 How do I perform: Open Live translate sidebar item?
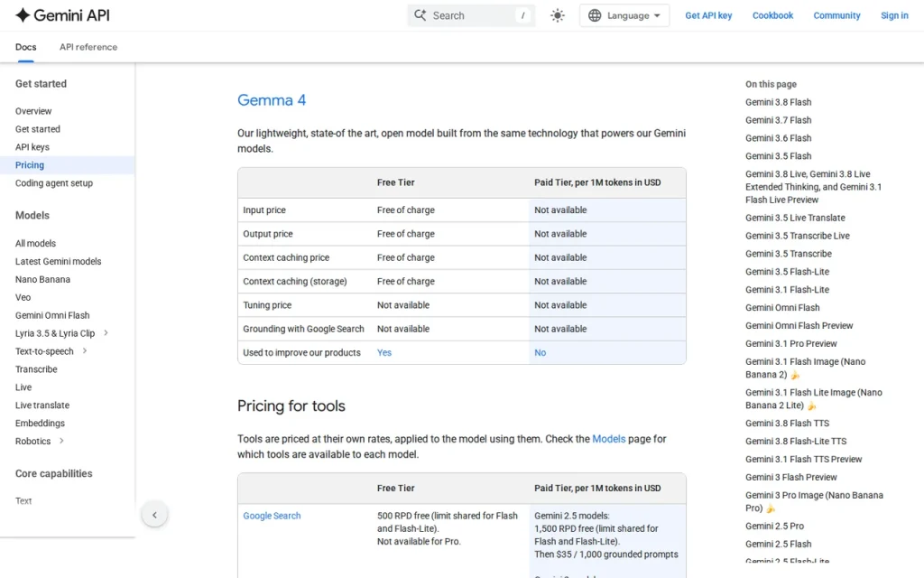tap(42, 406)
